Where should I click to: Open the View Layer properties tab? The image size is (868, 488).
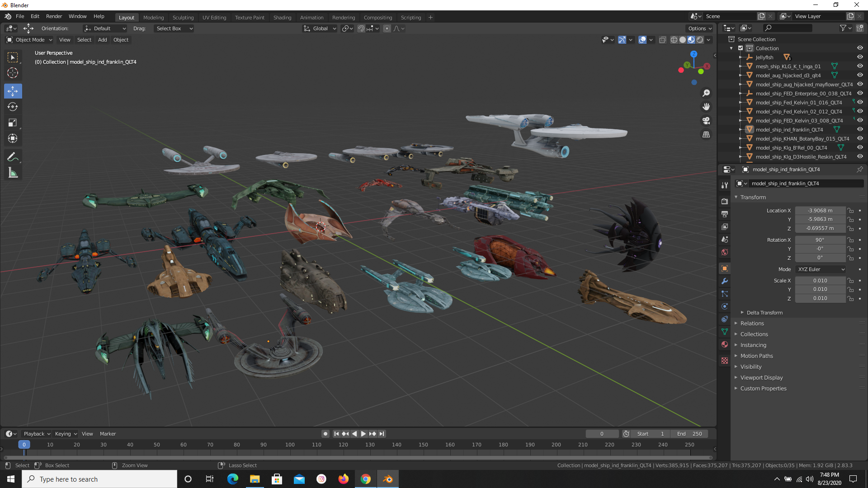[x=725, y=226]
